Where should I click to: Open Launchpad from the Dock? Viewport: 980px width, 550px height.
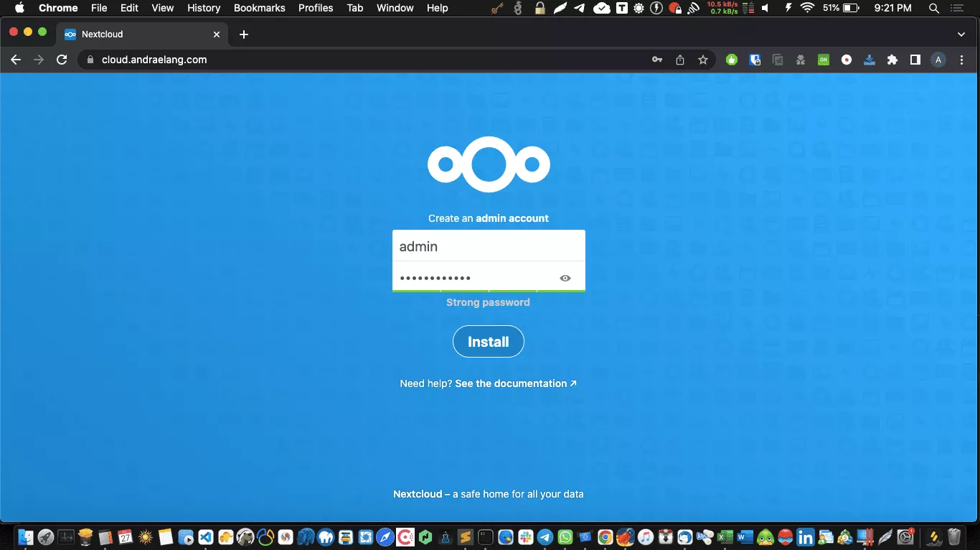coord(46,536)
